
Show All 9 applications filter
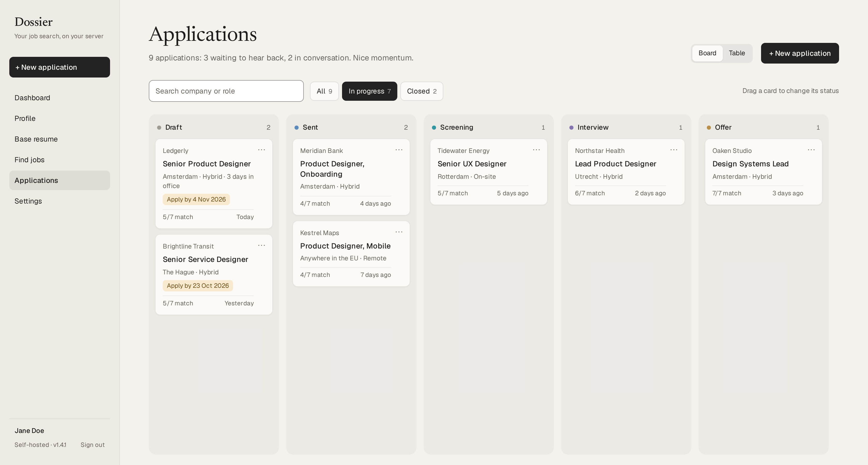[x=324, y=91]
